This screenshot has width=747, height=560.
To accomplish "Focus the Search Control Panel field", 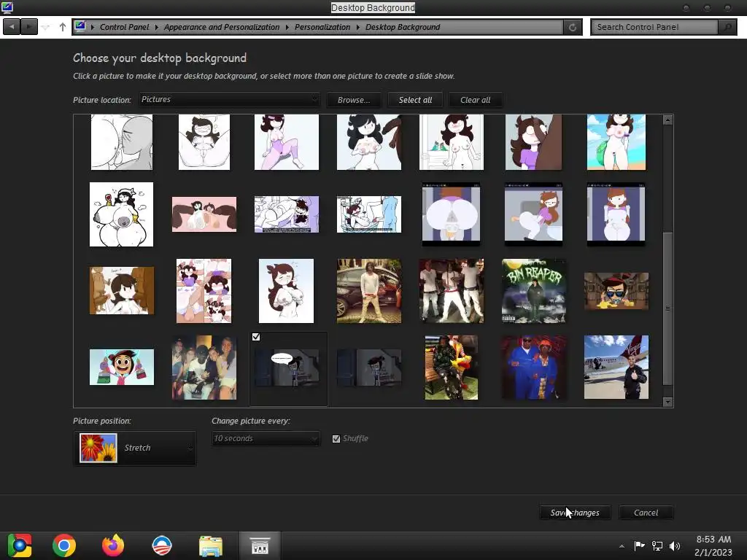I will pos(654,27).
